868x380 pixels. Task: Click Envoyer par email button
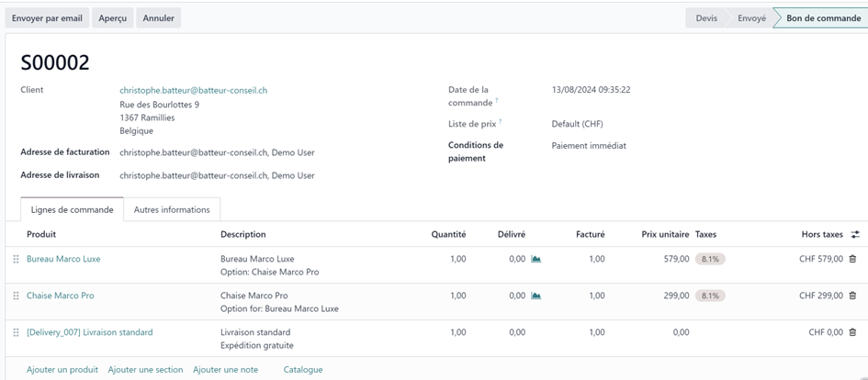(x=47, y=18)
